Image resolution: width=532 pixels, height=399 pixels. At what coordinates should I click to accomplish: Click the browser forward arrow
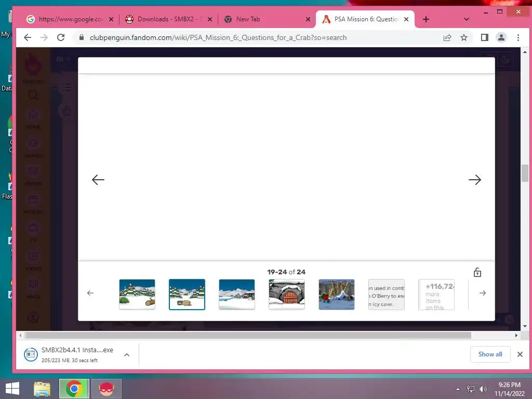pos(44,37)
